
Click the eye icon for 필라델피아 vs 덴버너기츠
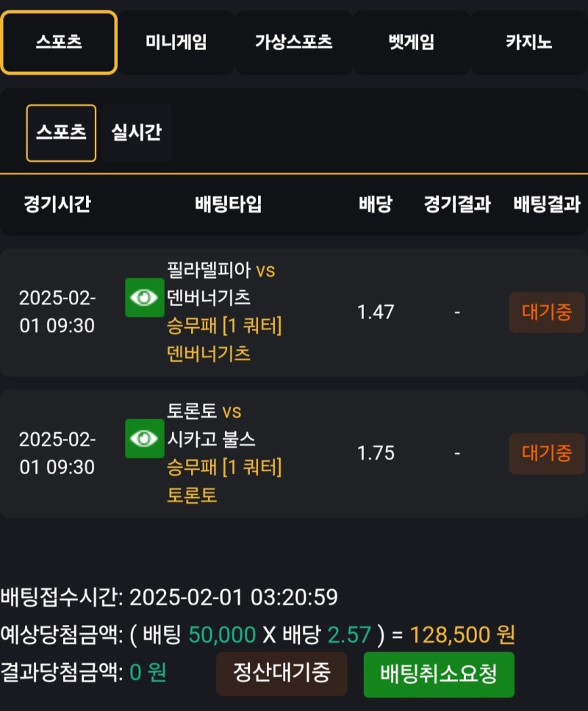(x=144, y=298)
